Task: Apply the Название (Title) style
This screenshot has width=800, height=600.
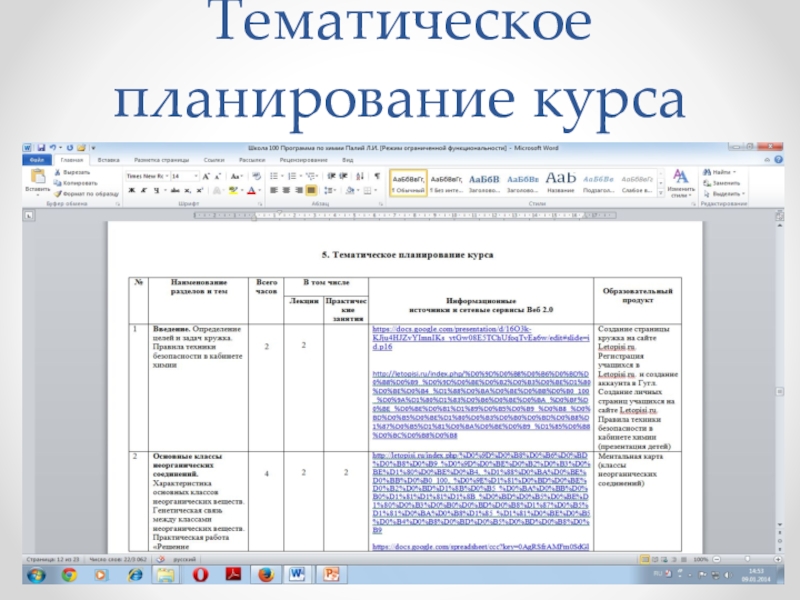Action: coord(560,184)
